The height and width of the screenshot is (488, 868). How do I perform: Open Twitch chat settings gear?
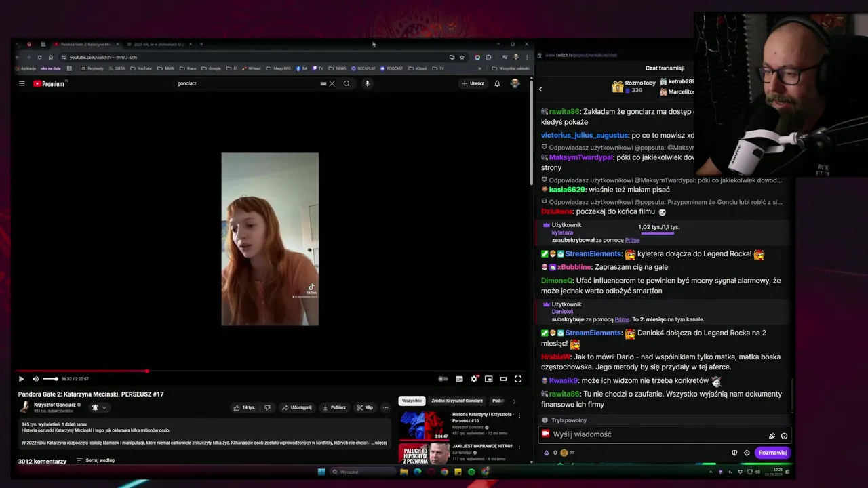pos(747,453)
